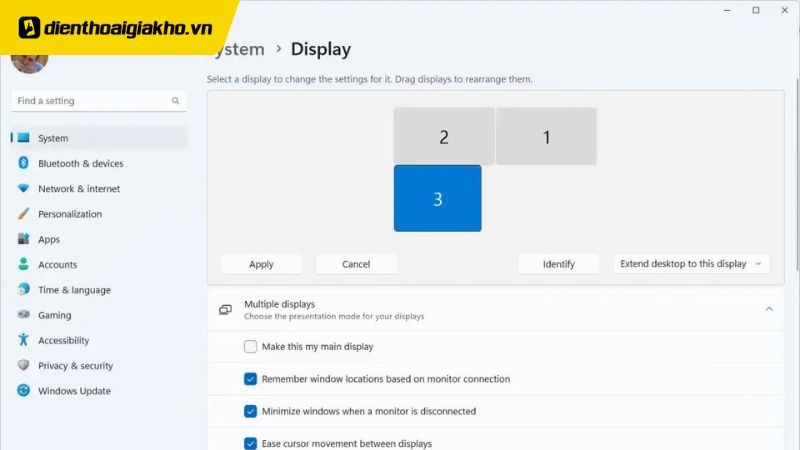Click the Bluetooth & devices icon
Screen dimensions: 800x450
pos(23,163)
